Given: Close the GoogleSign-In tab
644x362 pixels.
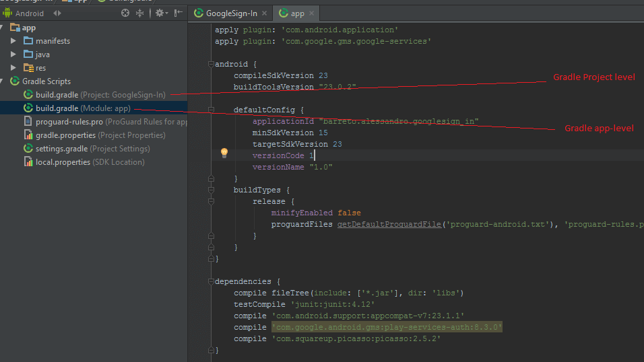Looking at the screenshot, I should coord(265,13).
